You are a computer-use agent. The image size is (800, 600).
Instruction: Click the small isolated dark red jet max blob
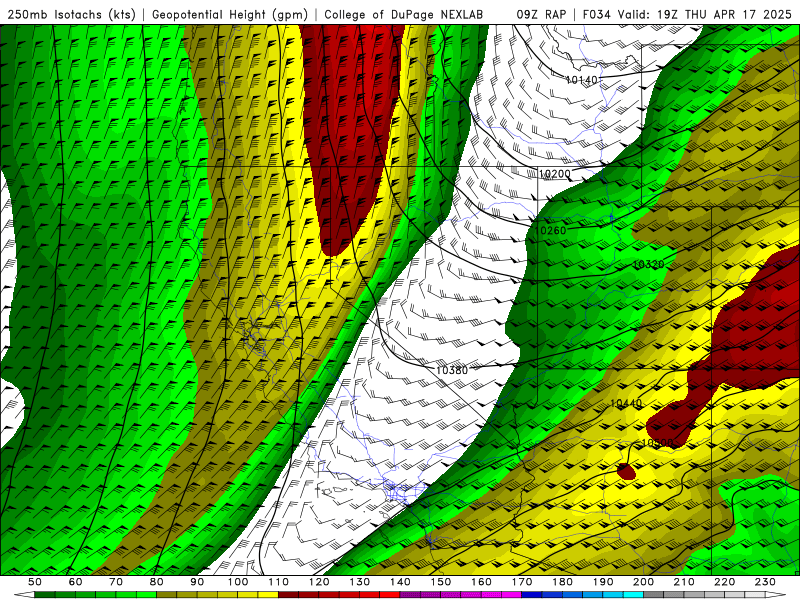coord(627,471)
